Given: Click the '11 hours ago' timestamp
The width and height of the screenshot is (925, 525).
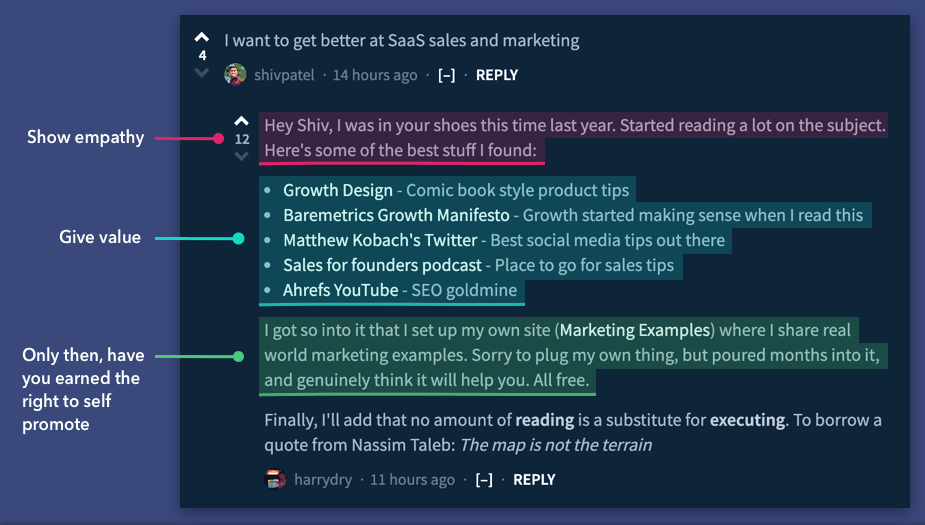Looking at the screenshot, I should 412,480.
